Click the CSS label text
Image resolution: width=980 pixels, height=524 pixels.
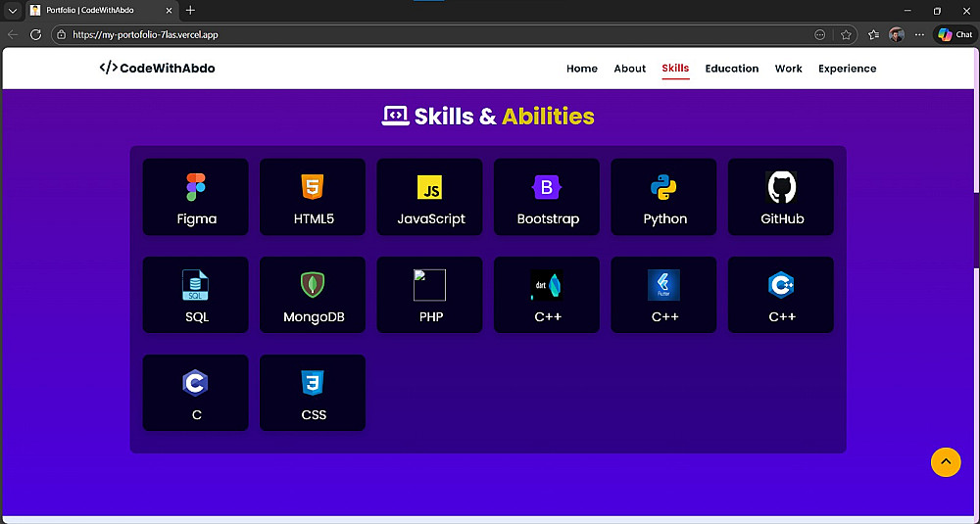314,415
